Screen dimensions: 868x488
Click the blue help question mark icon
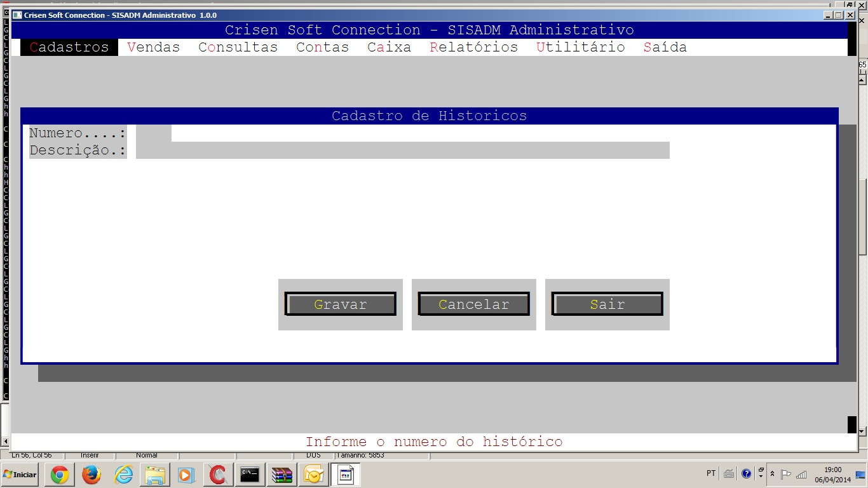click(x=747, y=473)
